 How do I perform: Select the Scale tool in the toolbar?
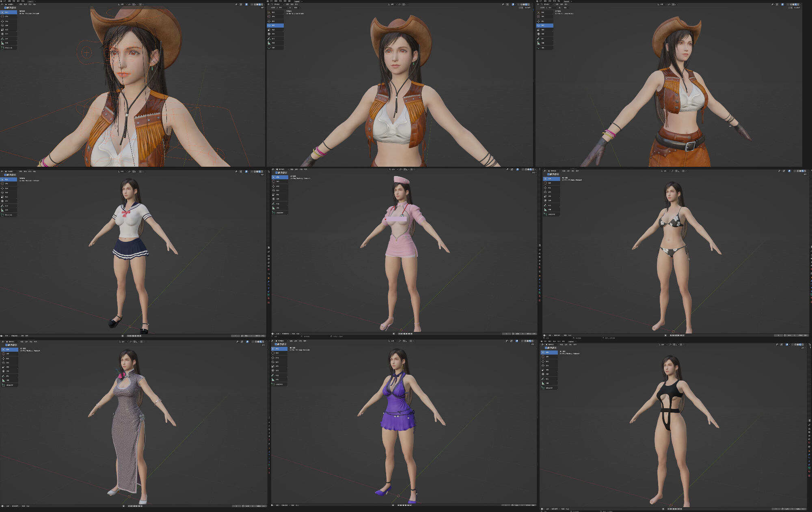pos(3,30)
